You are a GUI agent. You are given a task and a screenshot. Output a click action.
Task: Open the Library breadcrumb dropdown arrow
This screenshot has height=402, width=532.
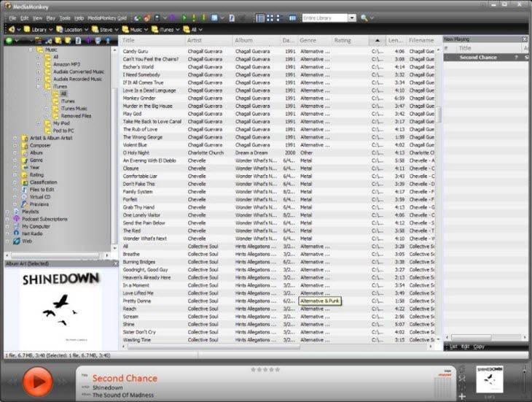[x=51, y=30]
